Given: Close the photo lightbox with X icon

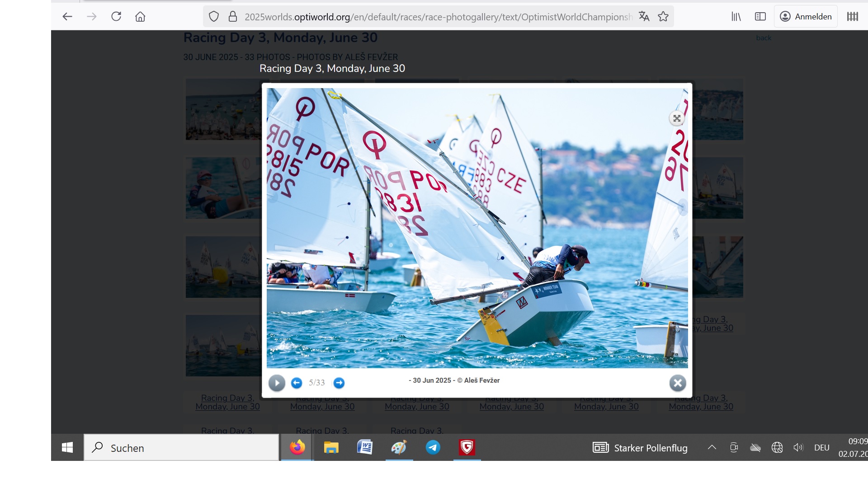Looking at the screenshot, I should point(677,383).
